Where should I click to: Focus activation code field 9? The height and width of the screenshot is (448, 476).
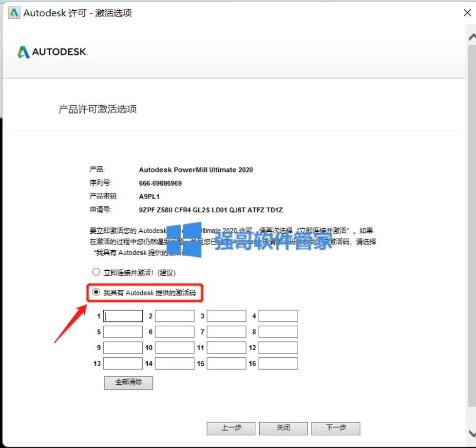click(x=123, y=348)
